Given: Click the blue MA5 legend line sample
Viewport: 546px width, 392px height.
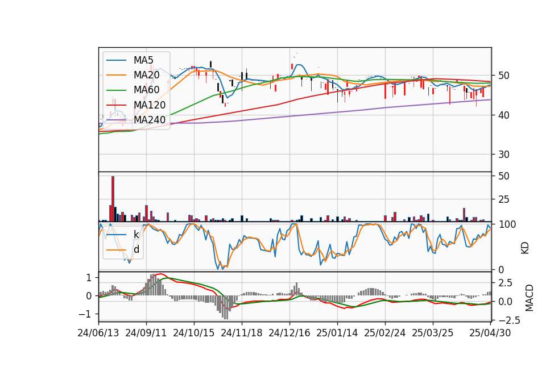Looking at the screenshot, I should point(116,60).
